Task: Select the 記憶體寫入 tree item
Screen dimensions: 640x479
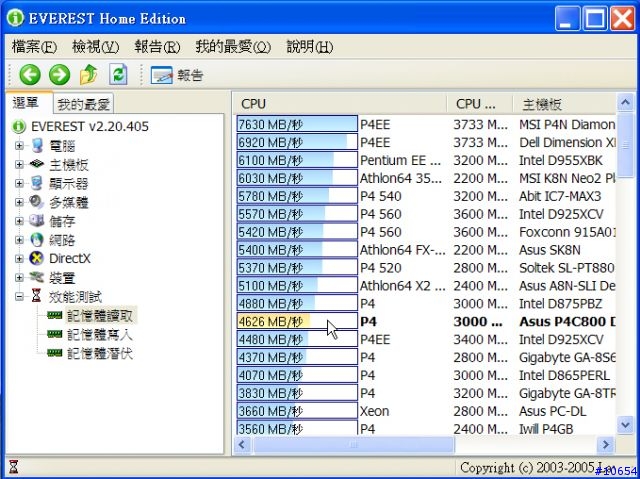Action: 100,335
